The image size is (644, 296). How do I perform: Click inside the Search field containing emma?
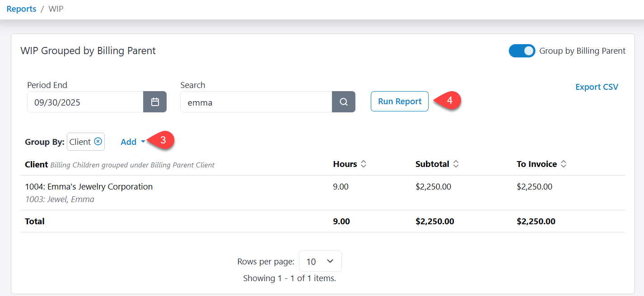pyautogui.click(x=256, y=102)
